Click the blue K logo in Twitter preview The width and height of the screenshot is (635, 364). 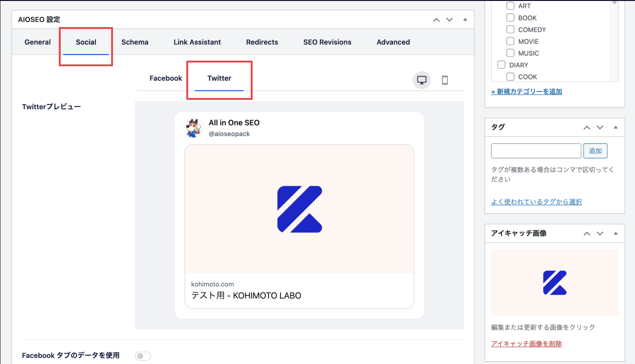[x=299, y=209]
